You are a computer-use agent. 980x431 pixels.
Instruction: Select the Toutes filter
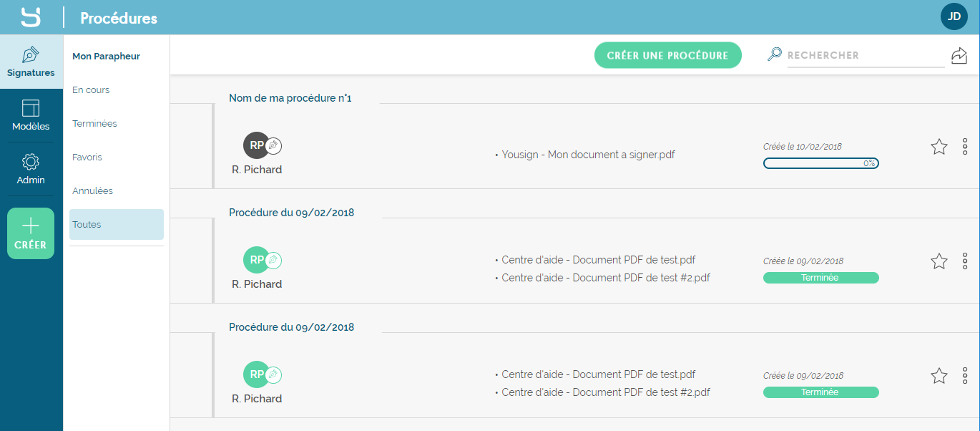[117, 224]
